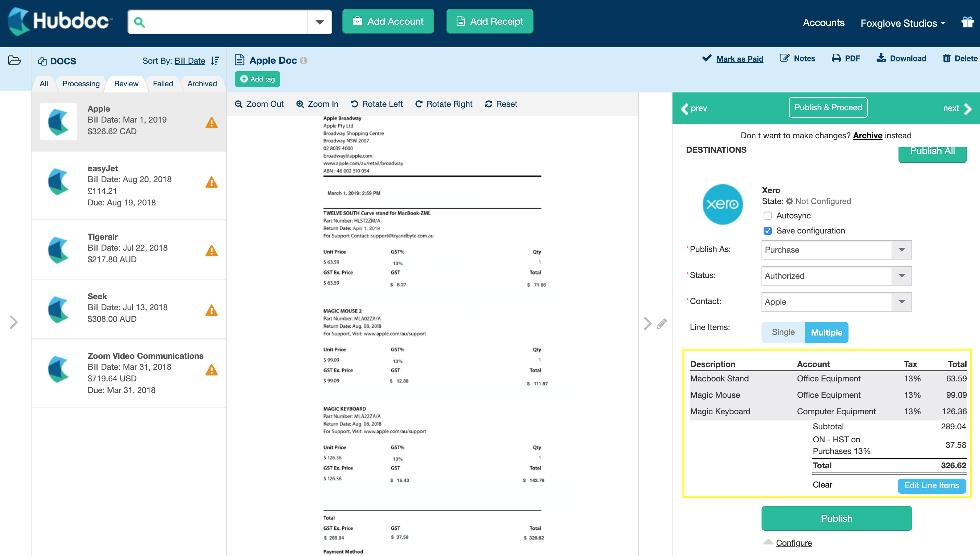Image resolution: width=980 pixels, height=556 pixels.
Task: Toggle sort order icon next to Bill Date
Action: (x=215, y=61)
